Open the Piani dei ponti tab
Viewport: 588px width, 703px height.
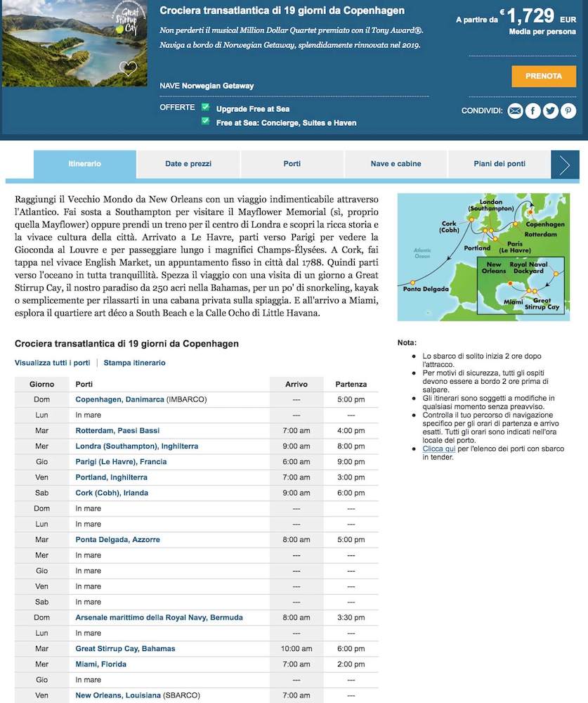499,164
